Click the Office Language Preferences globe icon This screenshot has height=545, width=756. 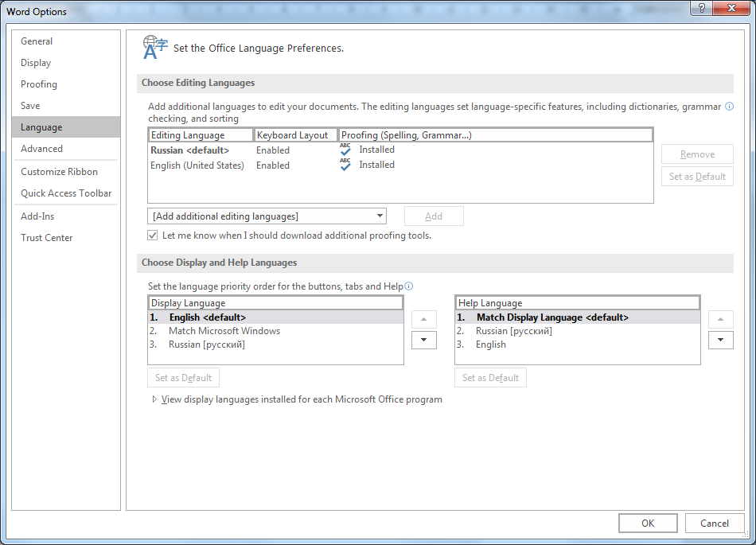click(154, 47)
